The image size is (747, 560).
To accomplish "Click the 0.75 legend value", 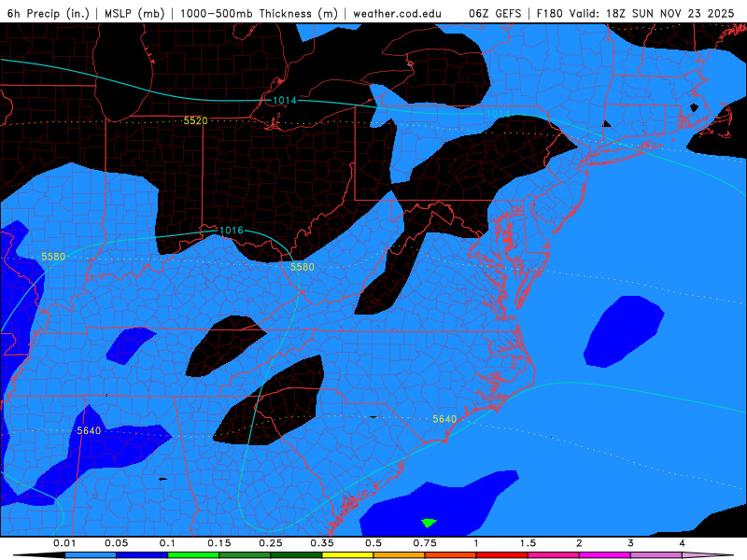I will (425, 543).
